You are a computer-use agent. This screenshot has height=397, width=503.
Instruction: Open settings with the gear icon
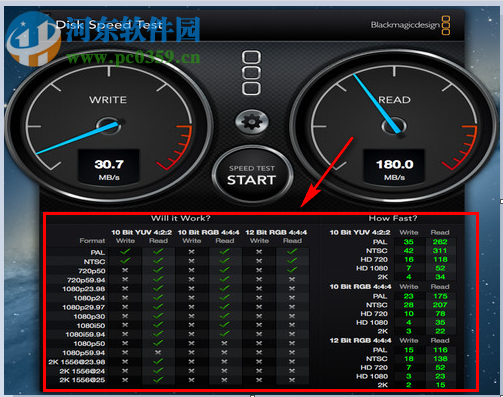click(x=251, y=122)
